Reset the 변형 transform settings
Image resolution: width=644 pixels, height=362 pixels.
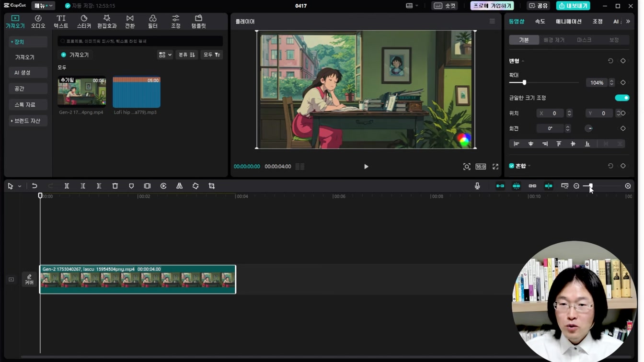click(610, 61)
